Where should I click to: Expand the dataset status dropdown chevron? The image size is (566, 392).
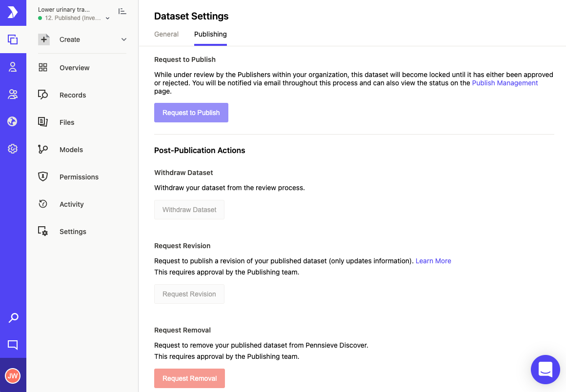point(108,19)
